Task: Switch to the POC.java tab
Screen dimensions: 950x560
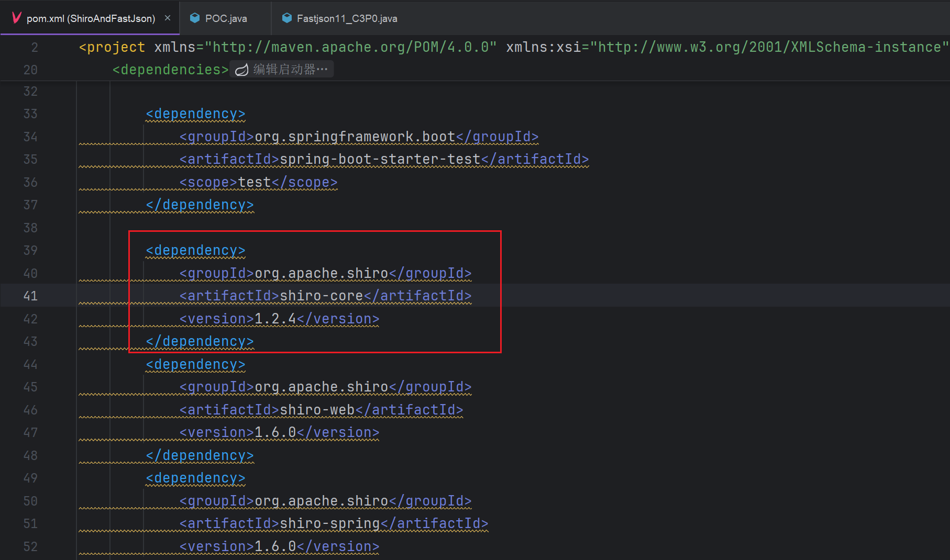Action: coord(226,18)
